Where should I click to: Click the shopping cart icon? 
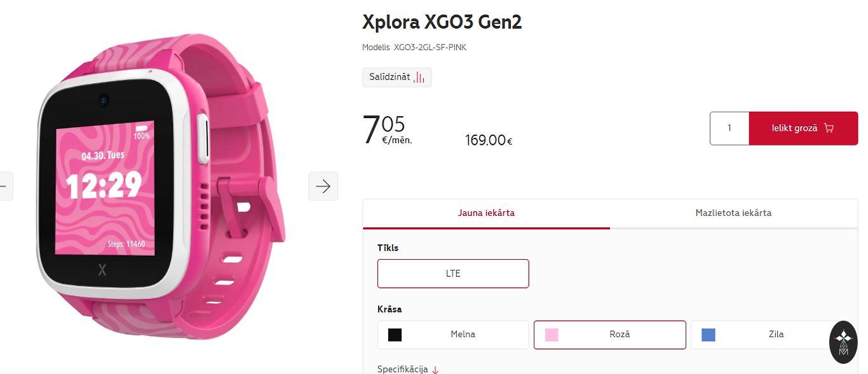(829, 128)
